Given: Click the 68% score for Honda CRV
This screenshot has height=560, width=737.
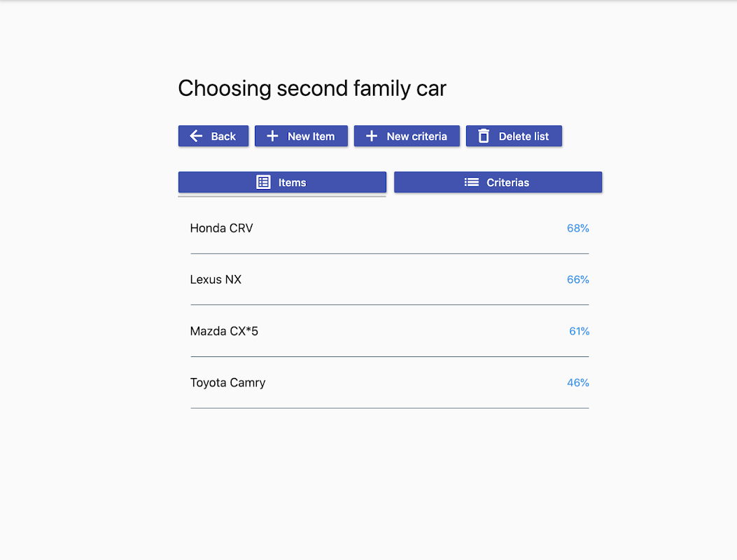Looking at the screenshot, I should pyautogui.click(x=577, y=228).
